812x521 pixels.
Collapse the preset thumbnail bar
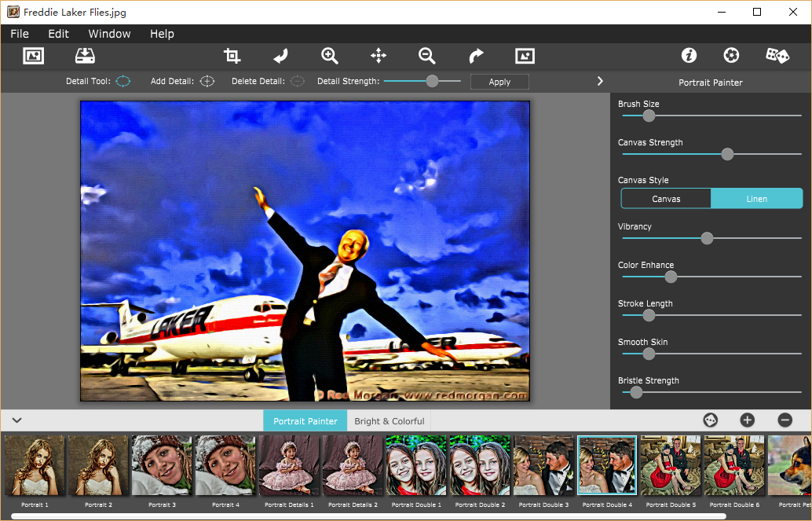pyautogui.click(x=16, y=420)
